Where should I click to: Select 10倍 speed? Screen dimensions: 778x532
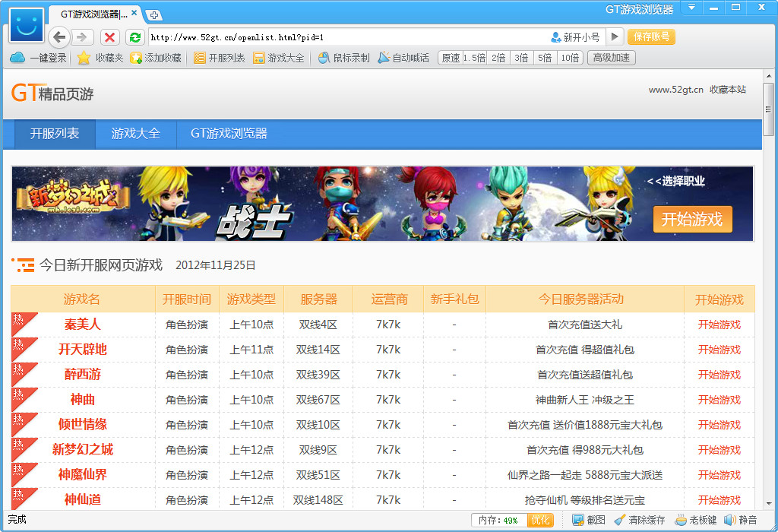click(570, 58)
